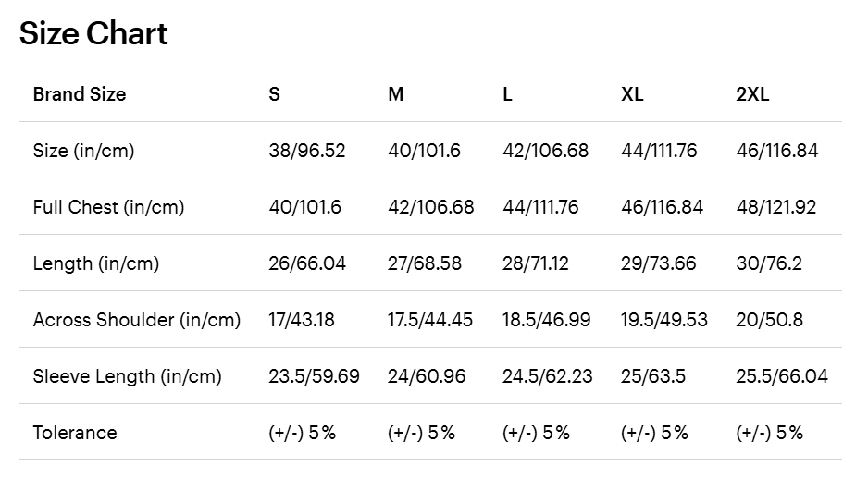Click the S size column header
868x490 pixels.
pyautogui.click(x=275, y=94)
